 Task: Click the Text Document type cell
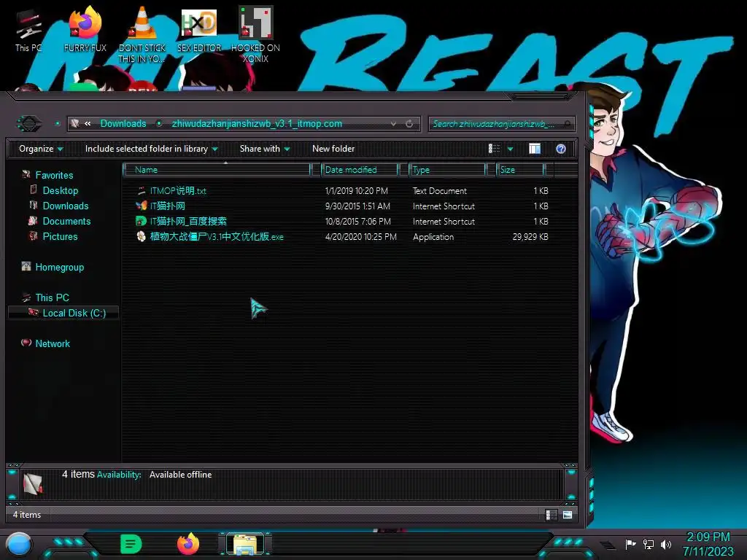[x=439, y=191]
